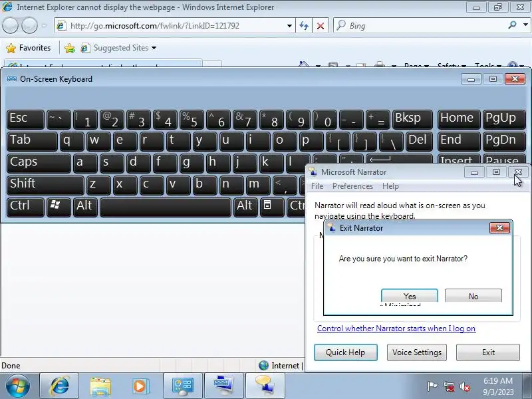The width and height of the screenshot is (532, 399).
Task: Toggle the right Alt key on On-Screen Keyboard
Action: tap(245, 207)
